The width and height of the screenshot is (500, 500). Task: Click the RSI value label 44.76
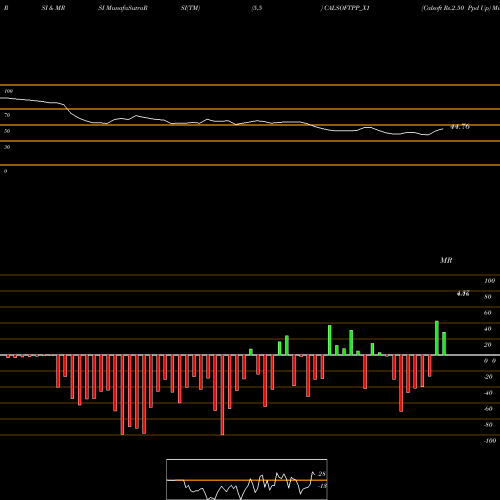tap(460, 127)
